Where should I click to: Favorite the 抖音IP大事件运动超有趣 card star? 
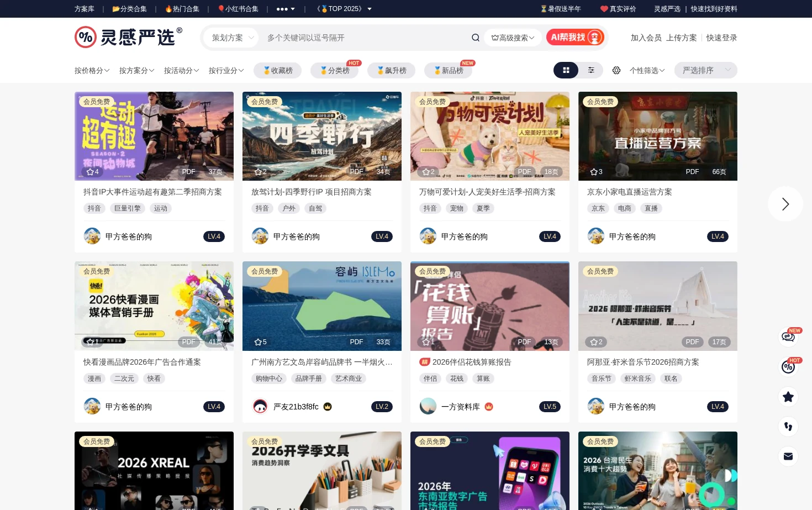pos(90,172)
